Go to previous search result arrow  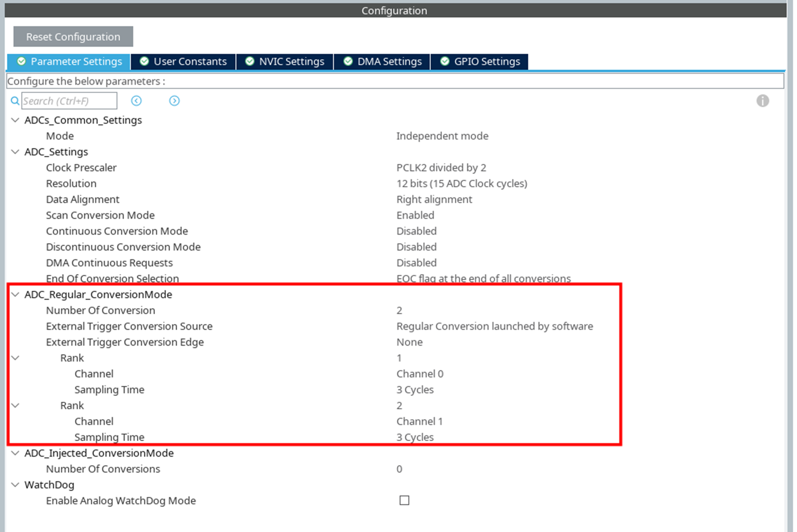tap(136, 101)
